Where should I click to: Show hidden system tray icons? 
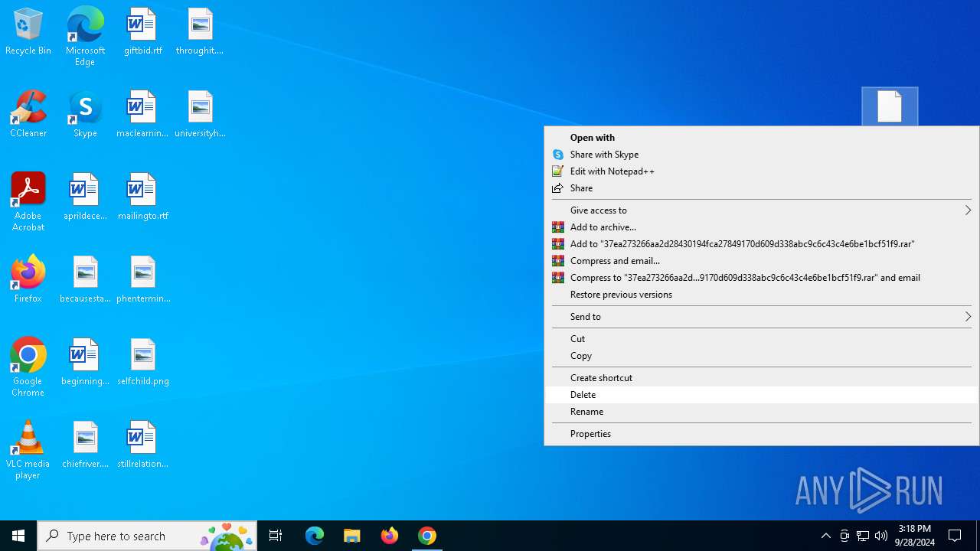pyautogui.click(x=826, y=536)
